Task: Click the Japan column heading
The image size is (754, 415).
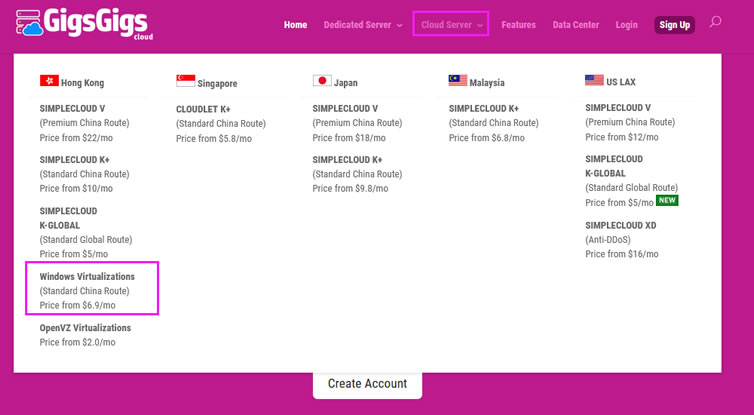Action: (x=346, y=83)
